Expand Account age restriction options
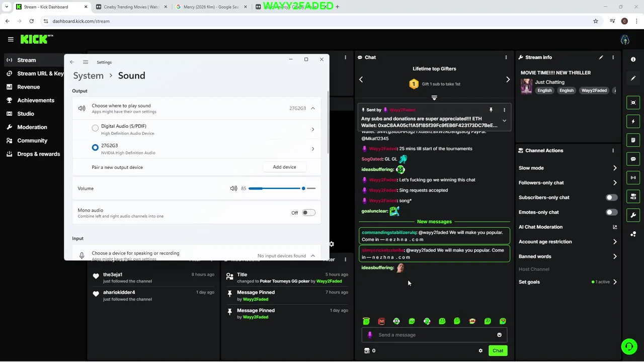644x362 pixels. pyautogui.click(x=615, y=242)
